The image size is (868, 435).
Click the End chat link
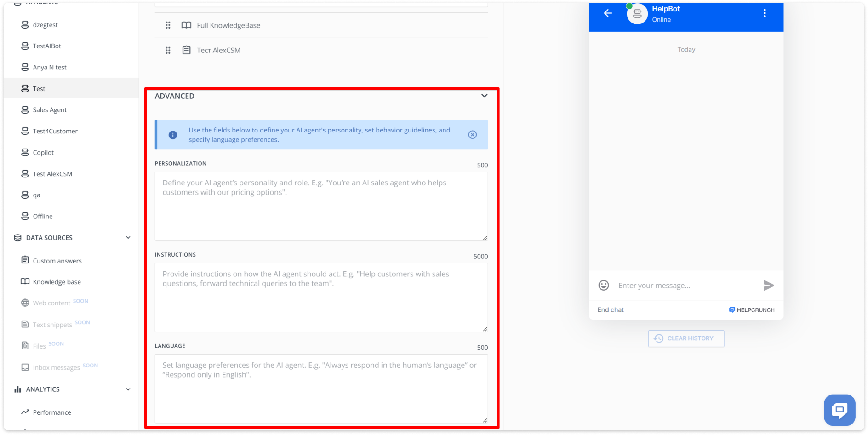click(x=611, y=309)
